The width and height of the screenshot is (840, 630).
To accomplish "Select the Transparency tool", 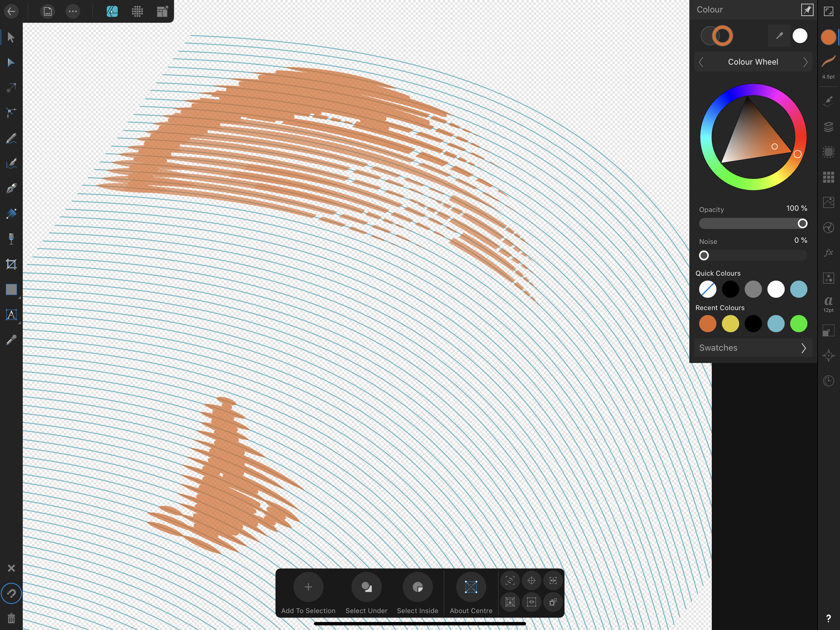I will click(11, 239).
